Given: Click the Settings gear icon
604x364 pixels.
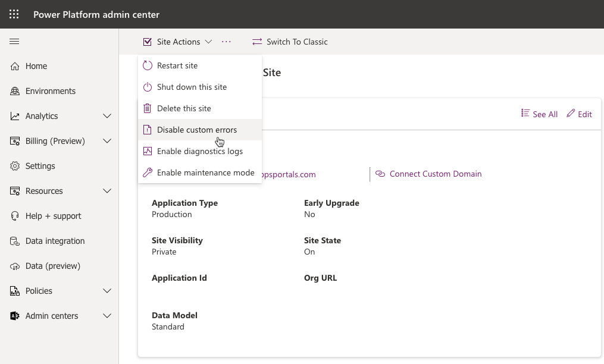Looking at the screenshot, I should click(15, 166).
